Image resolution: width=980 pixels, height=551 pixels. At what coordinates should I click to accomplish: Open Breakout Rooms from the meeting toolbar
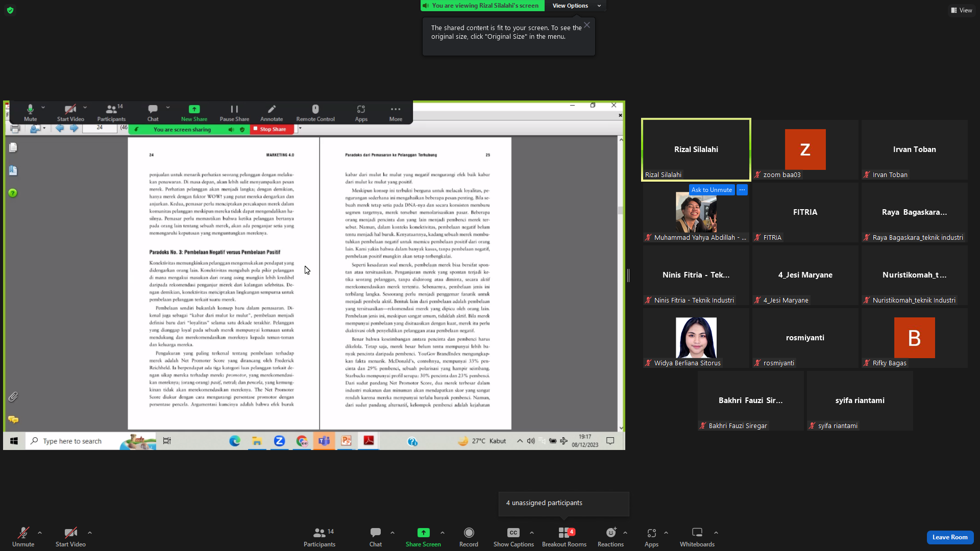coord(564,537)
